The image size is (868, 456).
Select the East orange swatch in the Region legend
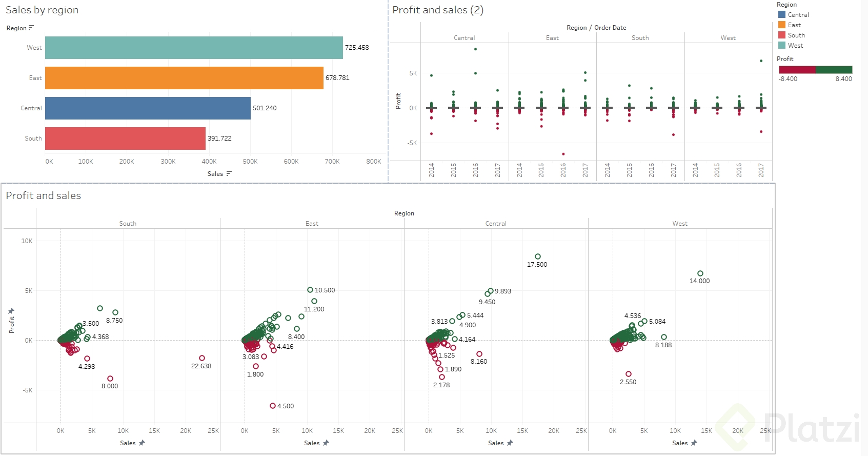[x=782, y=25]
